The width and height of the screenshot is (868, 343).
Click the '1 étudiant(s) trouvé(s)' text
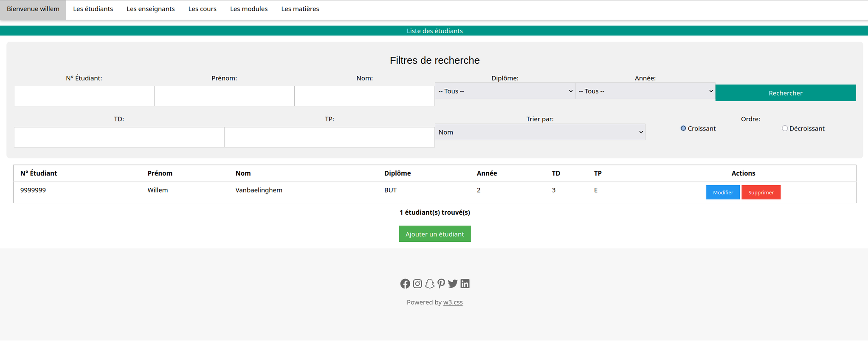[435, 212]
